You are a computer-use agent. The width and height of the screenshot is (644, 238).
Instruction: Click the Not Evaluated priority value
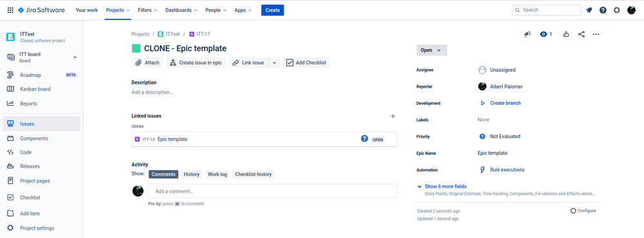pyautogui.click(x=505, y=137)
